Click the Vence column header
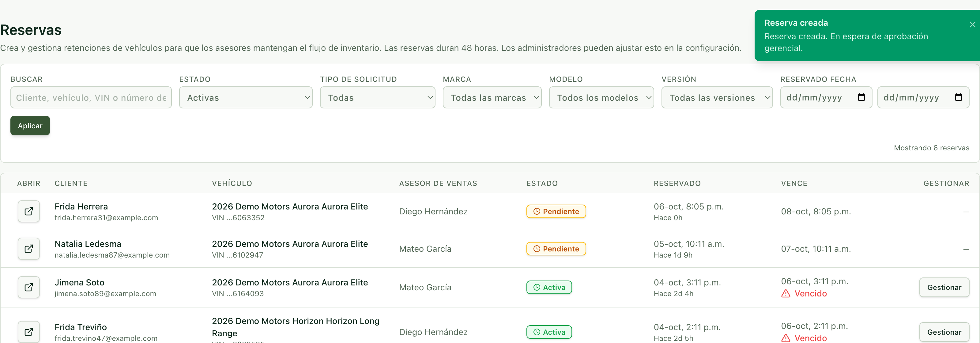Screen dimensions: 980x343 (x=794, y=183)
